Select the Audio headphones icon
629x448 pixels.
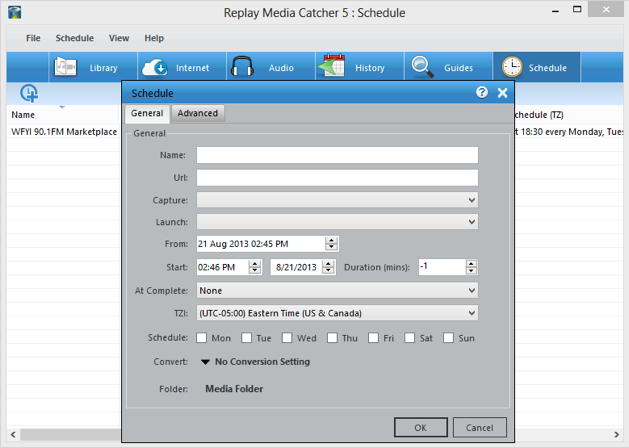point(242,67)
